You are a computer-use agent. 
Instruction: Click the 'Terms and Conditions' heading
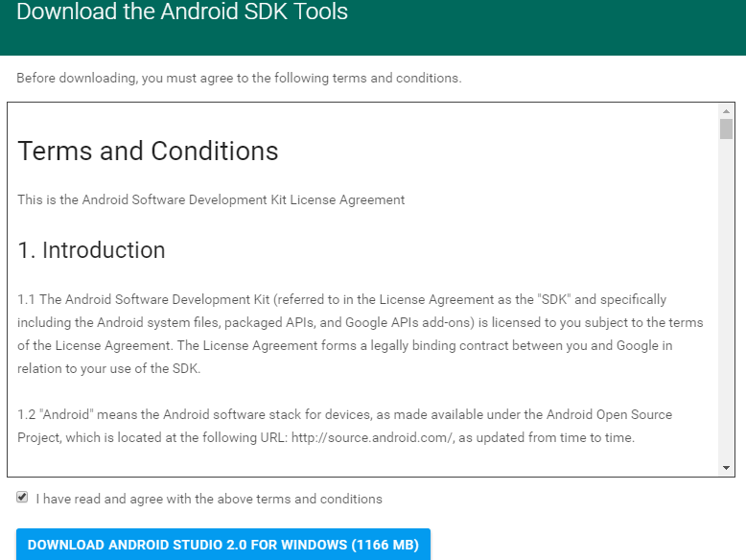pyautogui.click(x=148, y=152)
